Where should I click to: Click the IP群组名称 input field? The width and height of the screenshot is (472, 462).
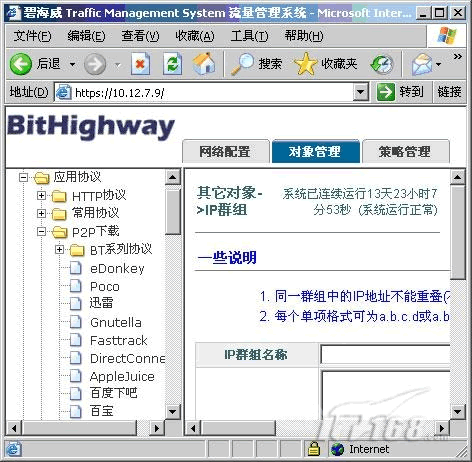(x=385, y=354)
